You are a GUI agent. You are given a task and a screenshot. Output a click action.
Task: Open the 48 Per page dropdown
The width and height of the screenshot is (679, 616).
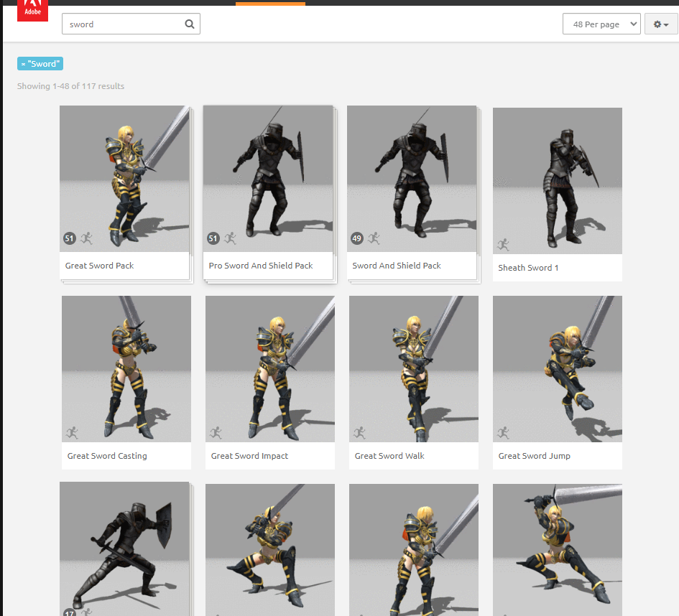click(601, 24)
